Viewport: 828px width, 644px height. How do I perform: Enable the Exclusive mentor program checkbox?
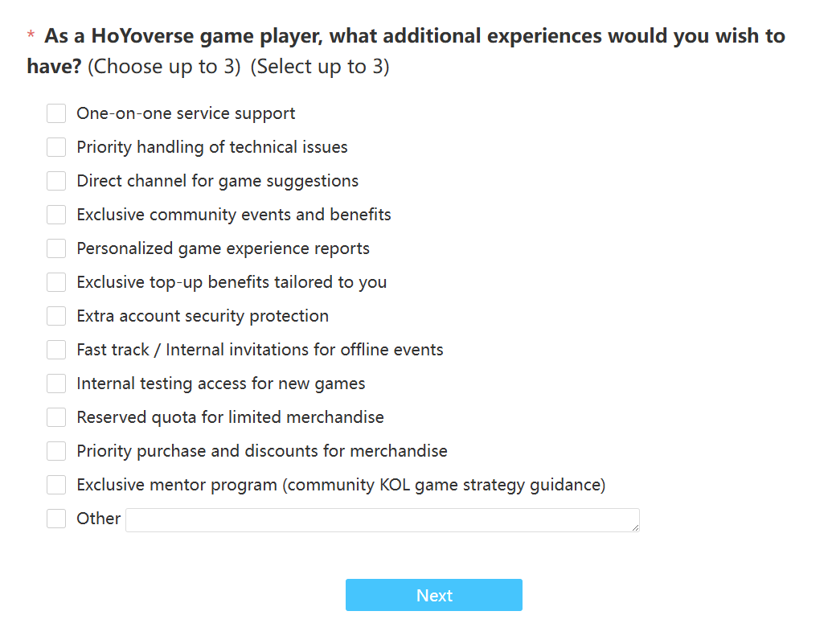tap(56, 485)
